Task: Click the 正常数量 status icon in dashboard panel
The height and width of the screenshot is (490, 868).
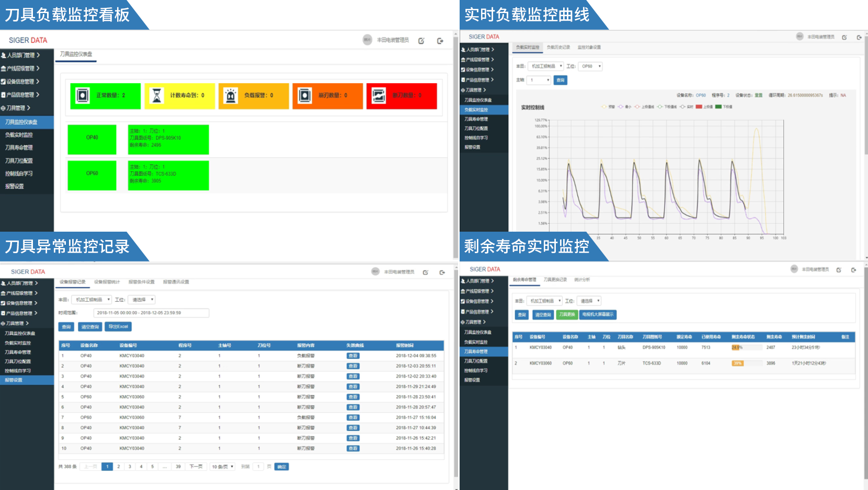Action: coord(83,96)
